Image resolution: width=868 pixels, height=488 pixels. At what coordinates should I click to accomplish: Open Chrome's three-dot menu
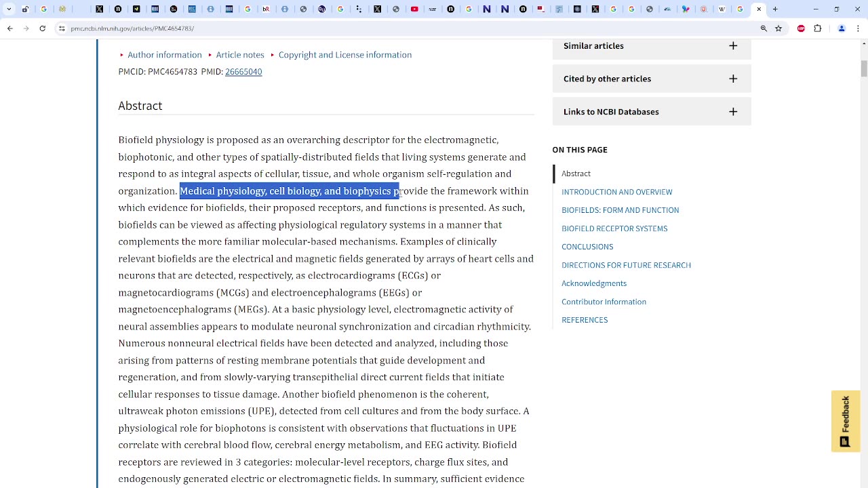pyautogui.click(x=858, y=28)
